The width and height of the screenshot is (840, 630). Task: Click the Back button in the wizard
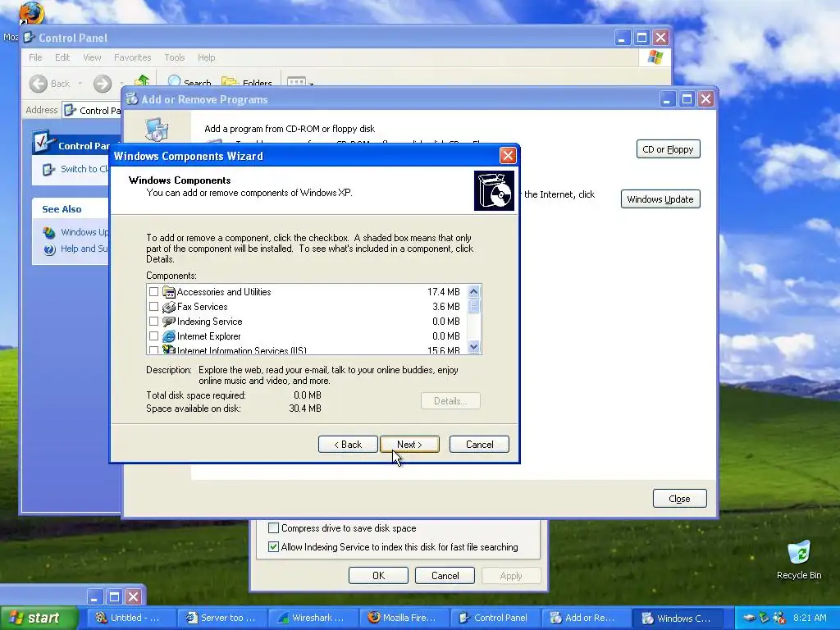click(348, 444)
